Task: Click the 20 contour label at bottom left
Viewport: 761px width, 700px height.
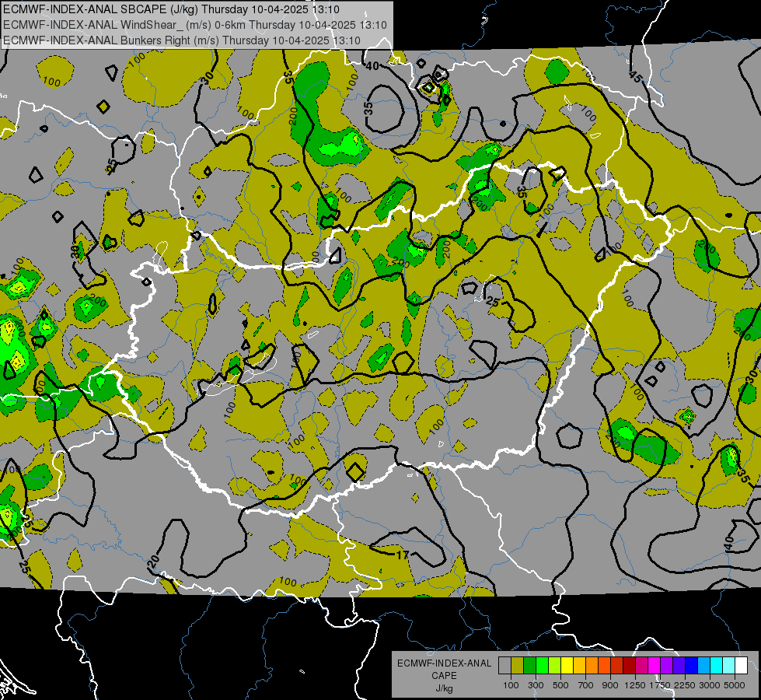Action: pyautogui.click(x=153, y=562)
